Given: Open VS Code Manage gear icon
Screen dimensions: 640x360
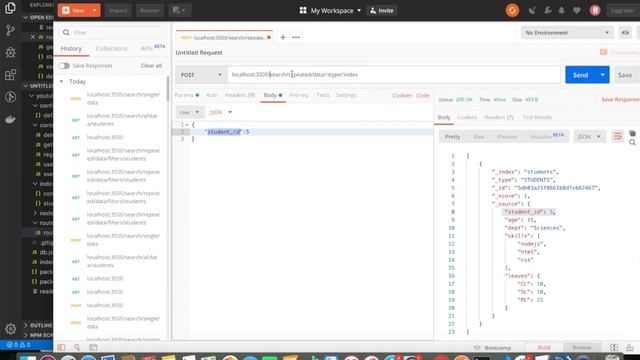Looking at the screenshot, I should point(10,329).
